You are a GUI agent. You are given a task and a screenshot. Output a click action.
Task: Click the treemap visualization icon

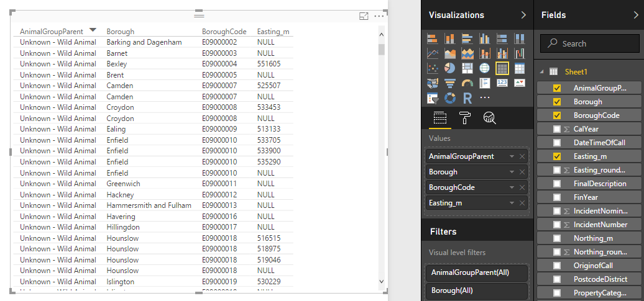point(467,68)
